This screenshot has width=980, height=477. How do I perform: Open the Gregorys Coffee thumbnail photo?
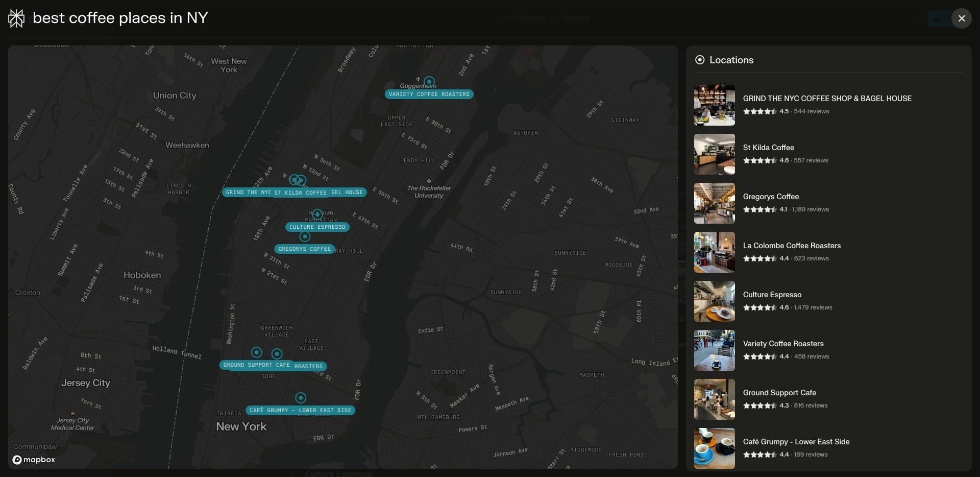pos(715,203)
